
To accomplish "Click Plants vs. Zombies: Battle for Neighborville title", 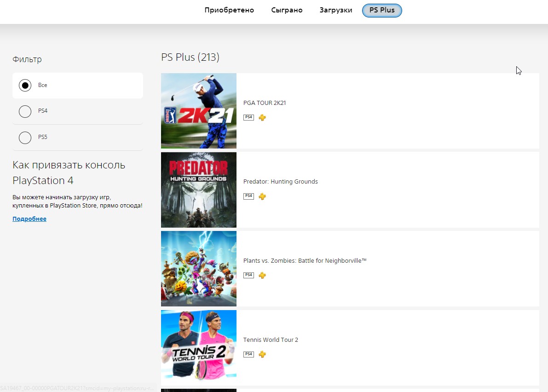I will click(305, 260).
